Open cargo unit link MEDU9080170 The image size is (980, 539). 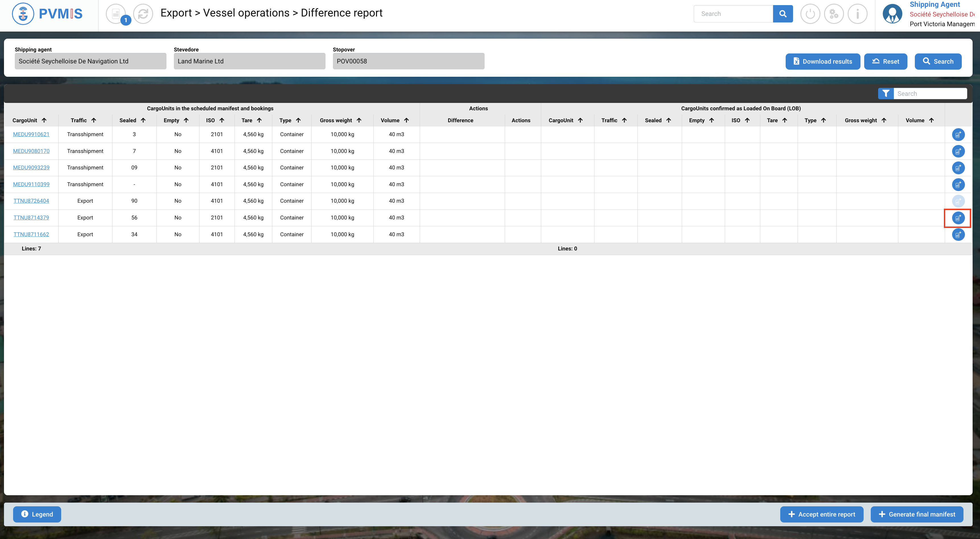pyautogui.click(x=31, y=151)
